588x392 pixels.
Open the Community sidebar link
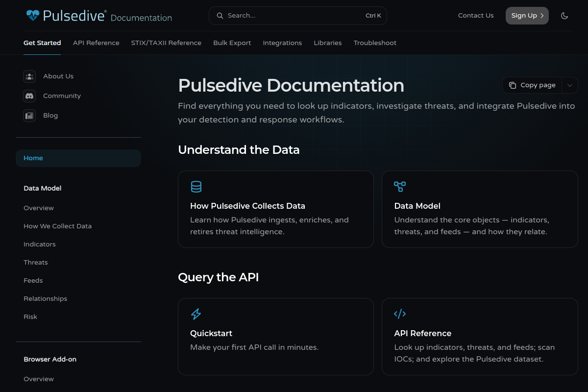point(62,96)
